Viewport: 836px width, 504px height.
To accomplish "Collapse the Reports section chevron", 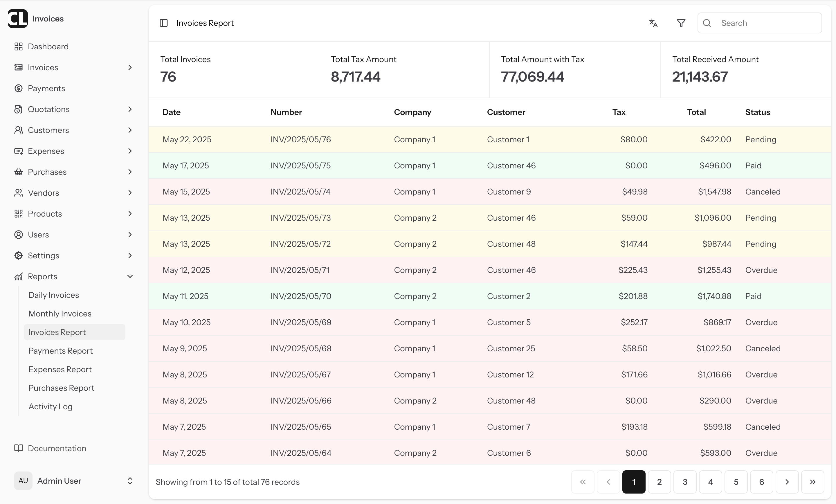I will tap(130, 277).
